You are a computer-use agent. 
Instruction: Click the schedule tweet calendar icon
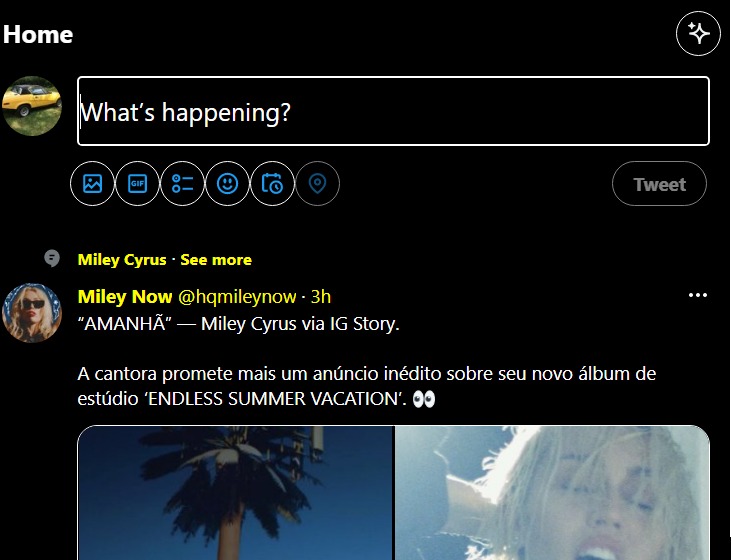point(272,183)
